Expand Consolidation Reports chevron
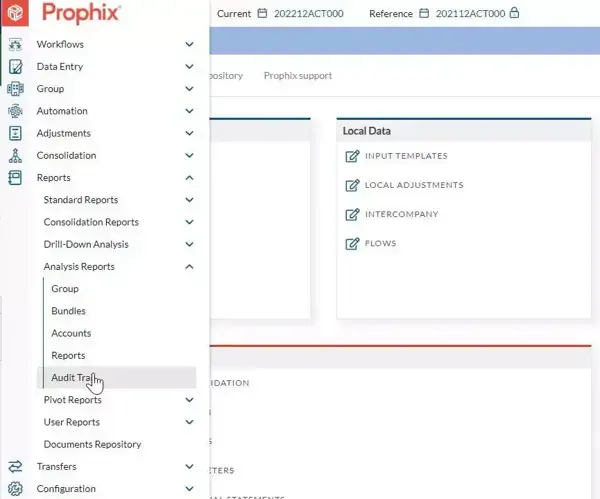The height and width of the screenshot is (499, 600). click(x=189, y=222)
